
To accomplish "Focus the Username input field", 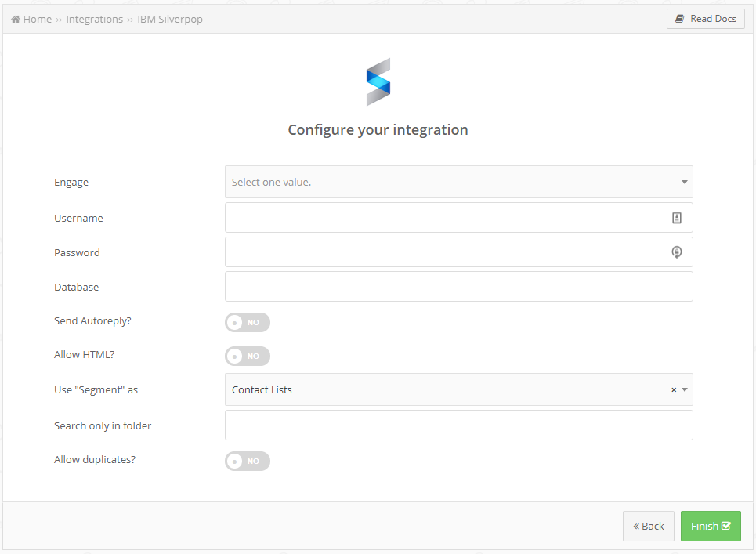I will pyautogui.click(x=458, y=218).
